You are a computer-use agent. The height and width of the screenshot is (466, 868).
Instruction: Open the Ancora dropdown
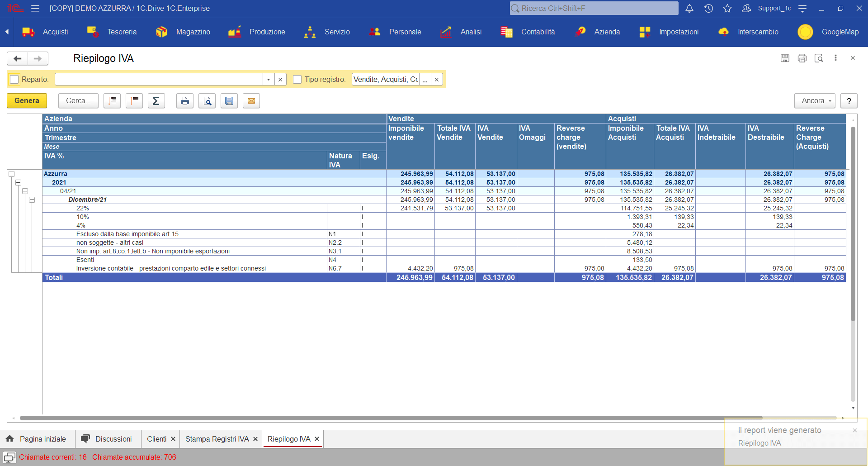pos(815,101)
